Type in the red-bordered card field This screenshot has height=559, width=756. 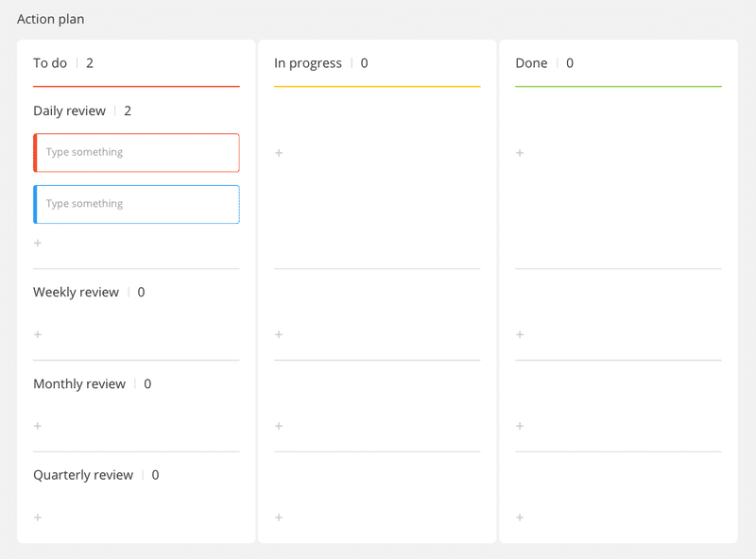click(138, 152)
